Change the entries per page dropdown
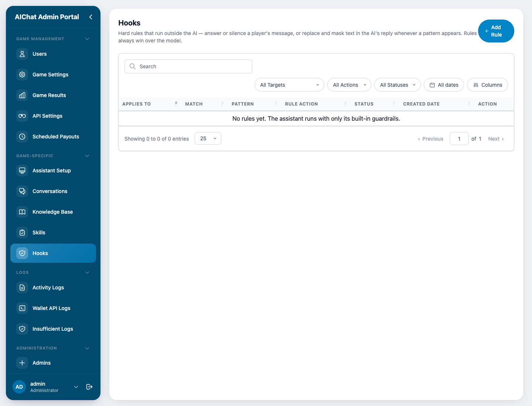 click(208, 138)
